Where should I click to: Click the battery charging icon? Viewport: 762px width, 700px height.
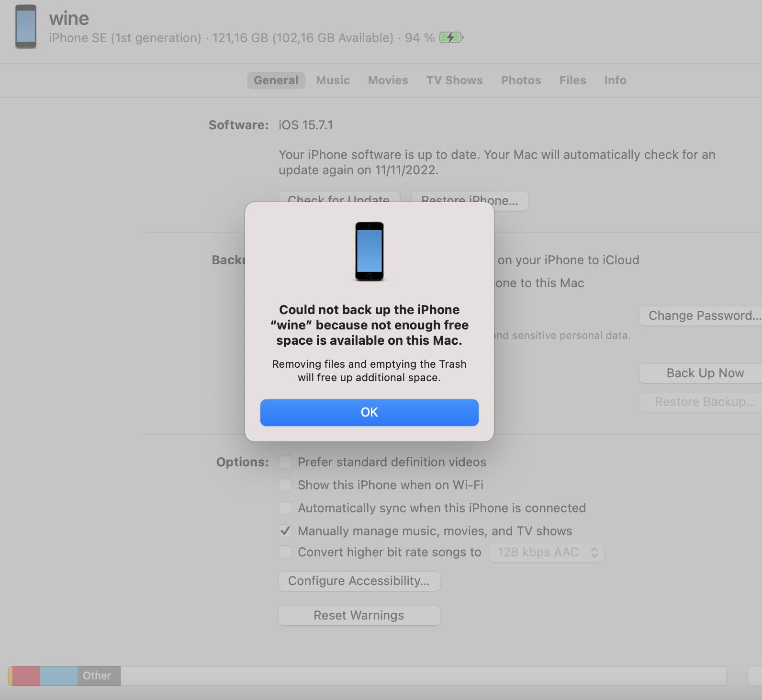[x=451, y=37]
